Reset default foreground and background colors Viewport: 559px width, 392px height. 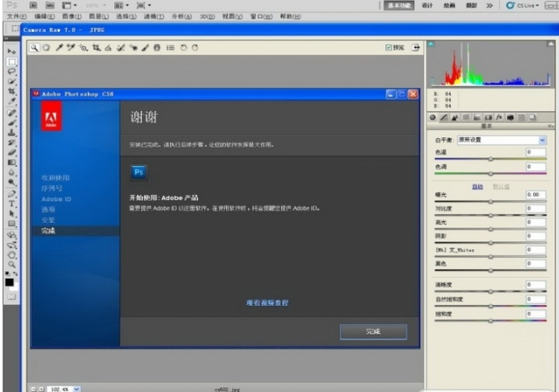[x=7, y=274]
